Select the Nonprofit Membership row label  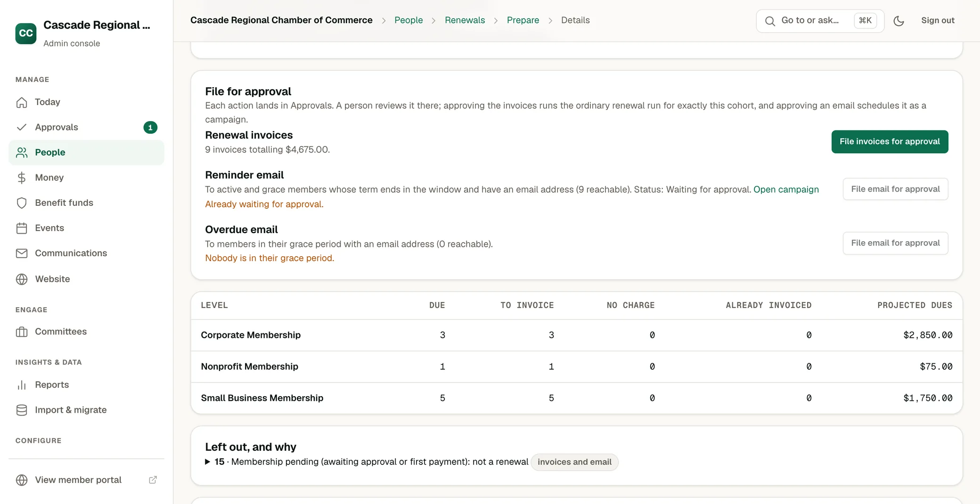click(x=249, y=366)
